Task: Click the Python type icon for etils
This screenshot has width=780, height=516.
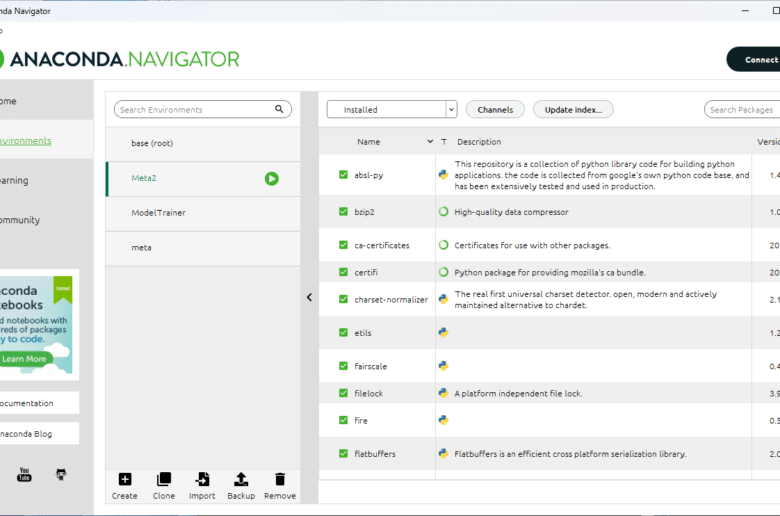Action: [x=443, y=332]
